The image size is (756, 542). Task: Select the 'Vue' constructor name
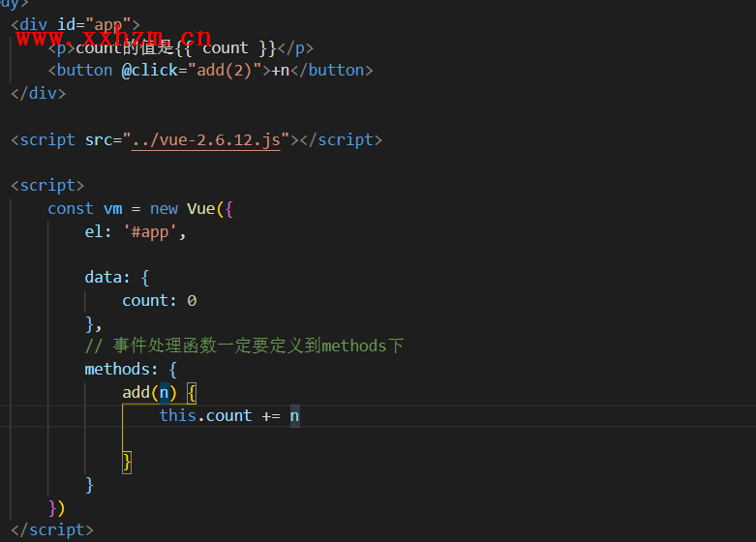click(x=200, y=208)
